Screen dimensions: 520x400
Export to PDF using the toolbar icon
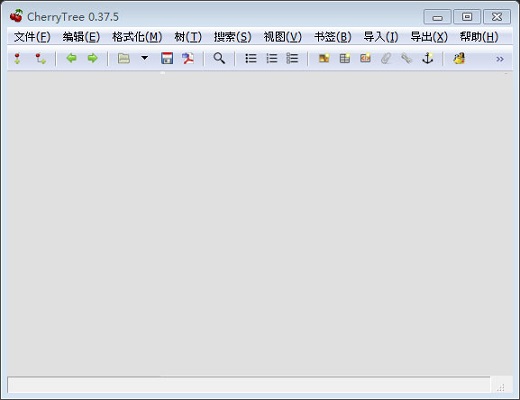188,58
